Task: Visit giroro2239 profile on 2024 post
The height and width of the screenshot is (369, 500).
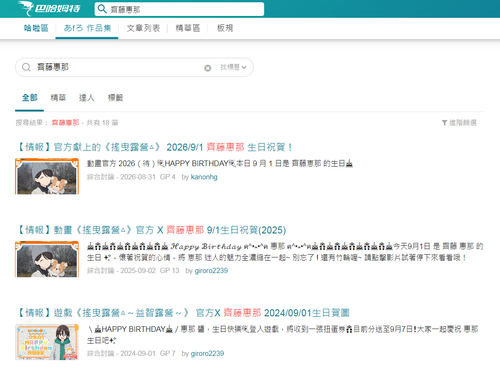Action: 207,354
